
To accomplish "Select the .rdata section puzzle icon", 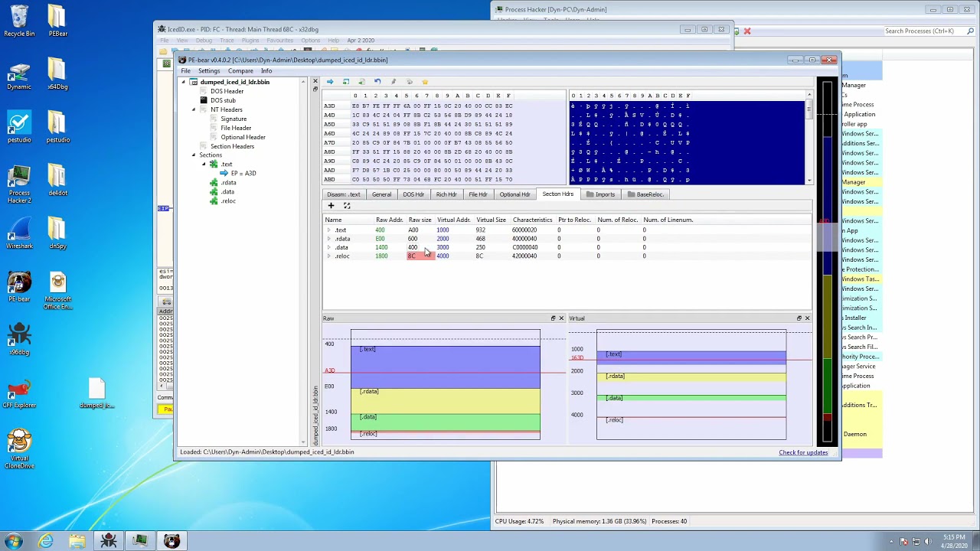I will 214,183.
